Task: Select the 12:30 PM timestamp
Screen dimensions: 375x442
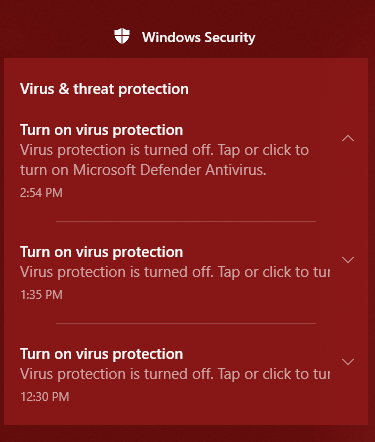Action: [45, 397]
